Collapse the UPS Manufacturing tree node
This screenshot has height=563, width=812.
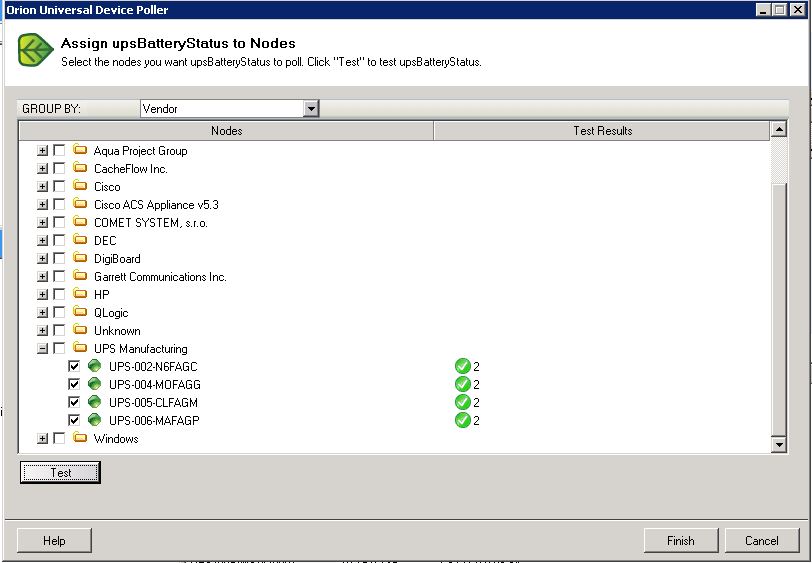pyautogui.click(x=42, y=349)
